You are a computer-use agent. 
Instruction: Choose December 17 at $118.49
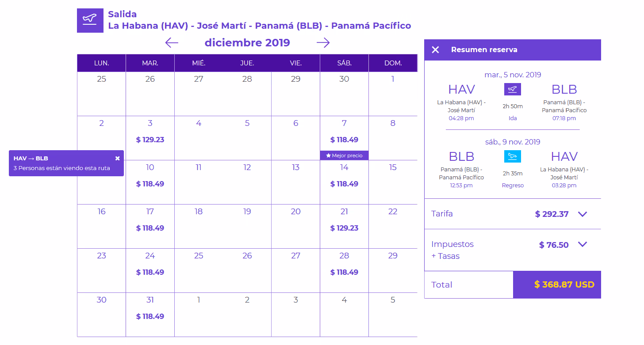[150, 226]
